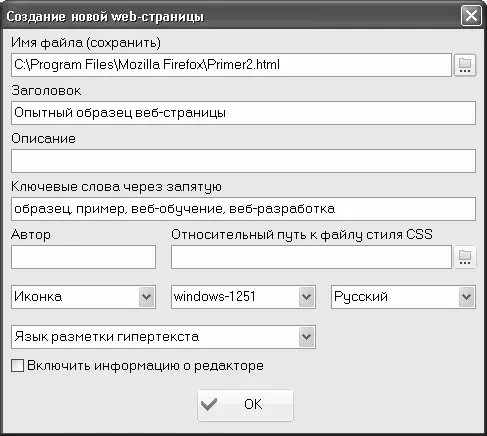Click the OK checkmark icon
487x436 pixels.
[x=209, y=404]
